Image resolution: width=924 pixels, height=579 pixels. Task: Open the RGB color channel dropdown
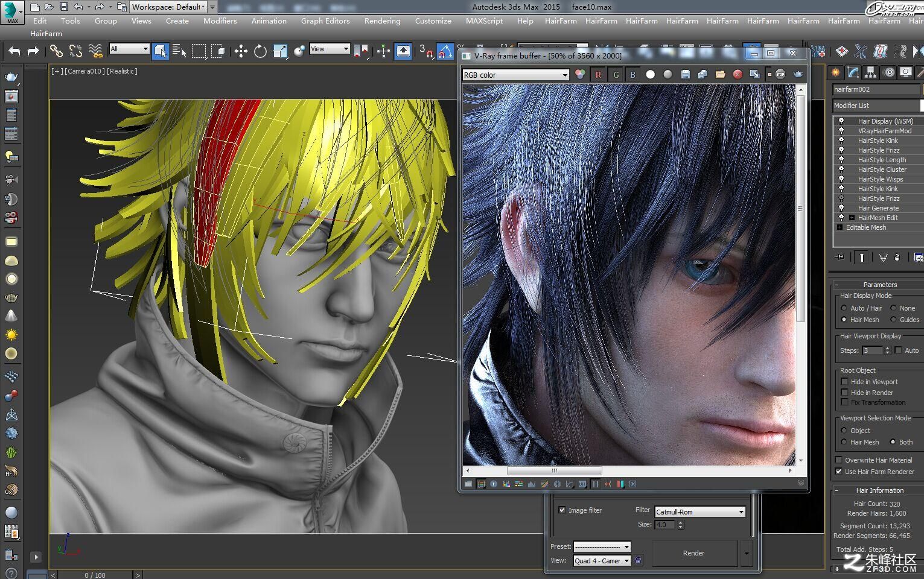[515, 75]
